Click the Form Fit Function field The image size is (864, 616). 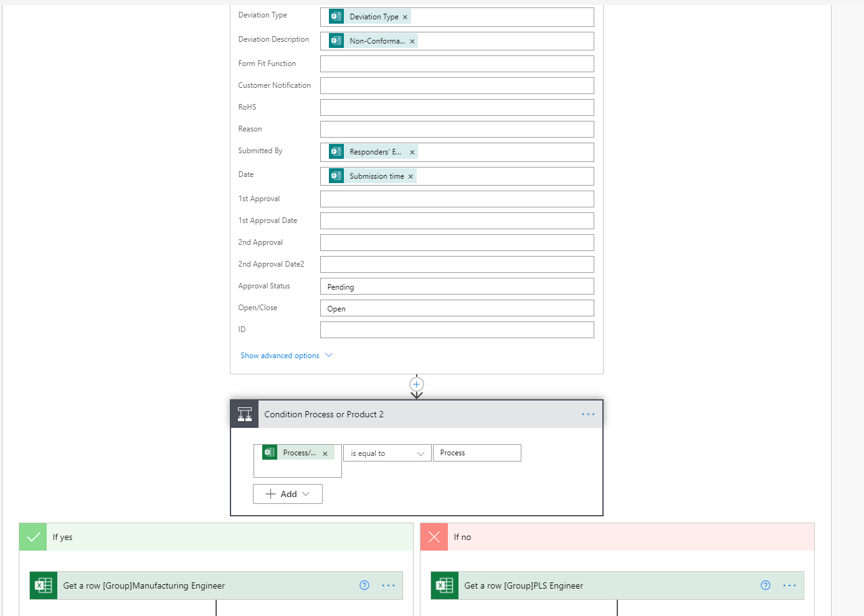coord(457,64)
